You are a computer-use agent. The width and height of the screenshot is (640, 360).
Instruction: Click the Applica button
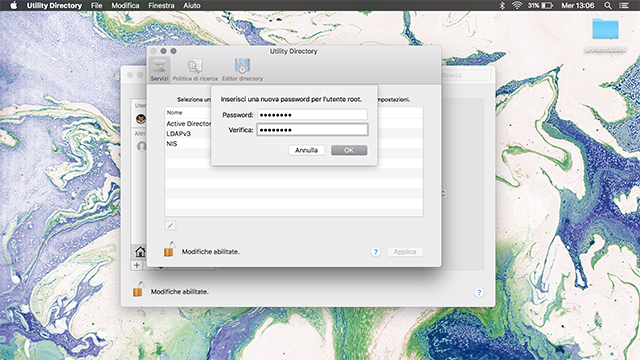(405, 252)
